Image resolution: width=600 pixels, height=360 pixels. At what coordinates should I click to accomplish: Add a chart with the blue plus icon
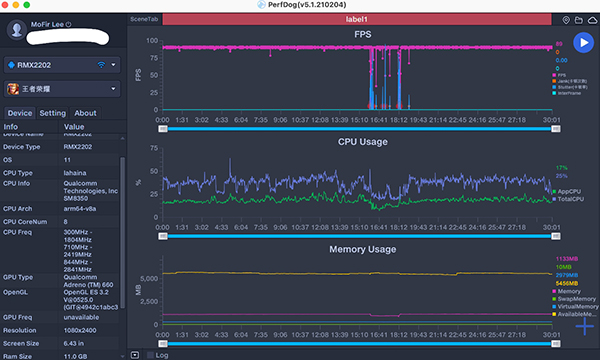pos(585,326)
